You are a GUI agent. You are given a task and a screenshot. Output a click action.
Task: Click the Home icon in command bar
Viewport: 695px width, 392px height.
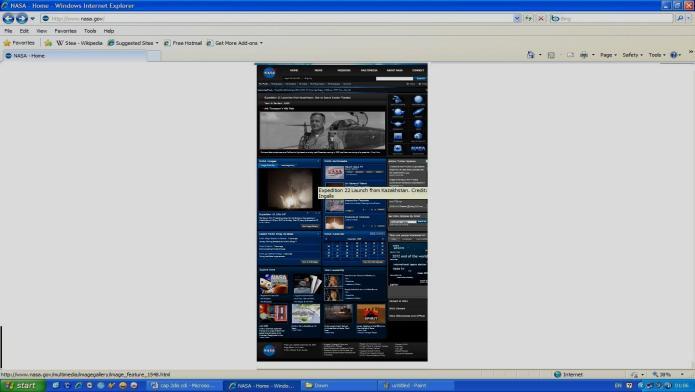point(531,55)
